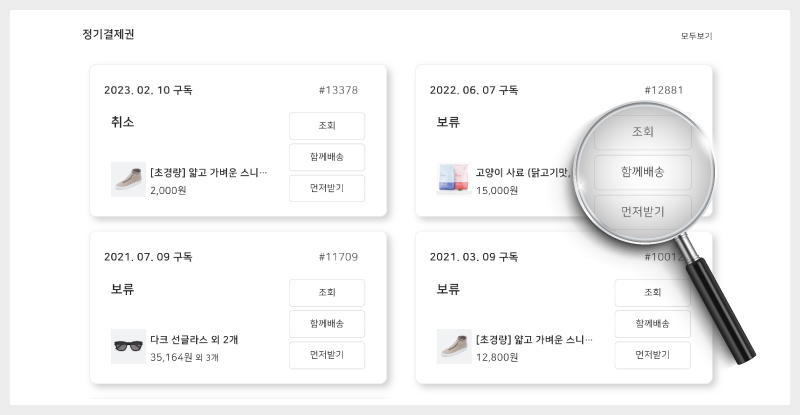Click 조회 on the 2021. 03. 09 subscription
Screen dimensions: 800x415
pyautogui.click(x=652, y=293)
